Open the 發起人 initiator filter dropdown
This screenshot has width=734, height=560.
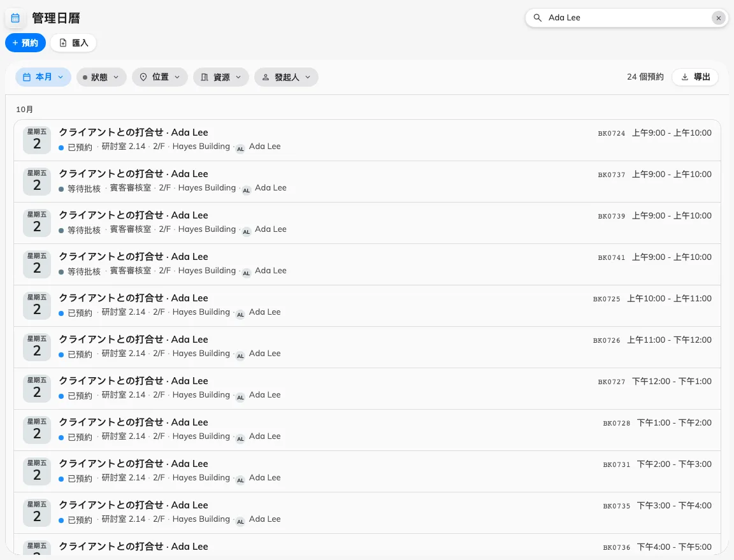coord(286,77)
